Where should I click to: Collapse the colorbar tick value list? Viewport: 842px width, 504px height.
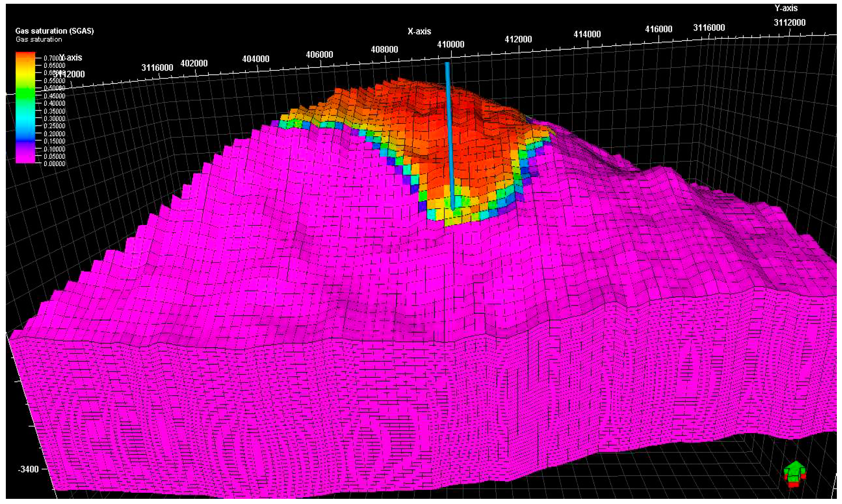click(55, 110)
